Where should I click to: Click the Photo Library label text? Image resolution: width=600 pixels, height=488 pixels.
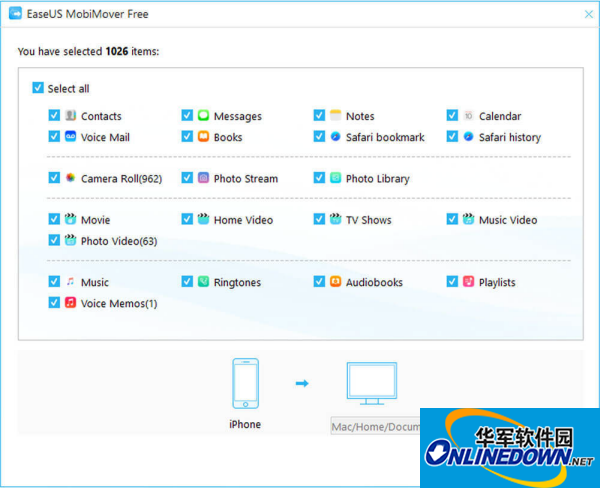coord(378,179)
